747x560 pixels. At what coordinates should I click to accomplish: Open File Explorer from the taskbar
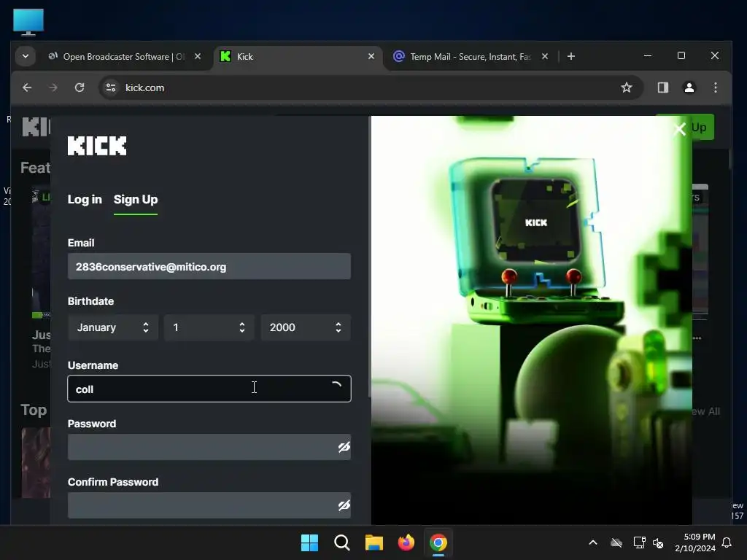[374, 542]
